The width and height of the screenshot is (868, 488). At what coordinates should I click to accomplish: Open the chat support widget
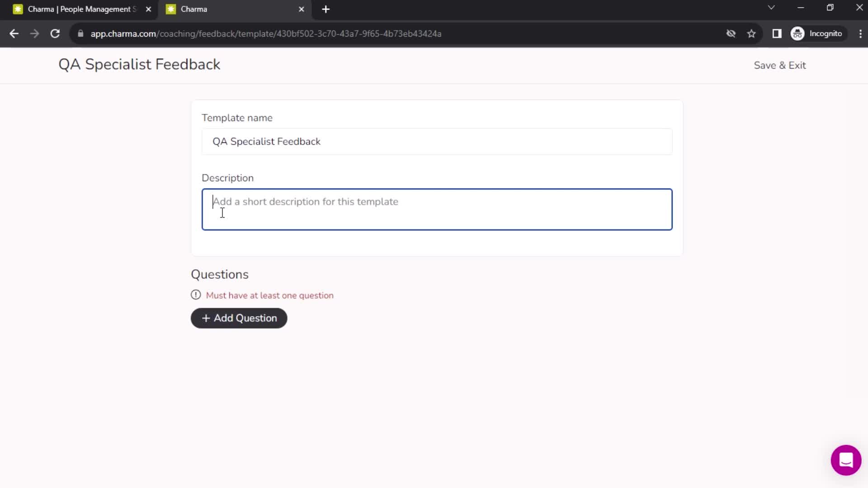[x=846, y=460]
